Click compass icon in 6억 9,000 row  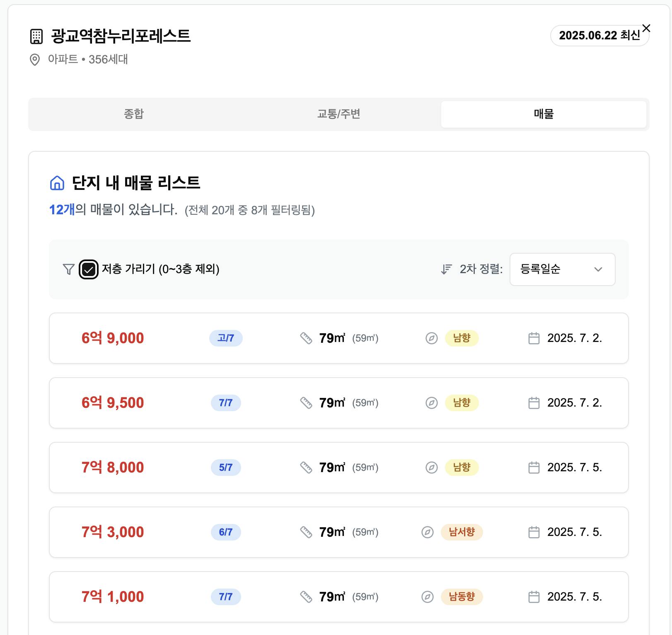432,338
